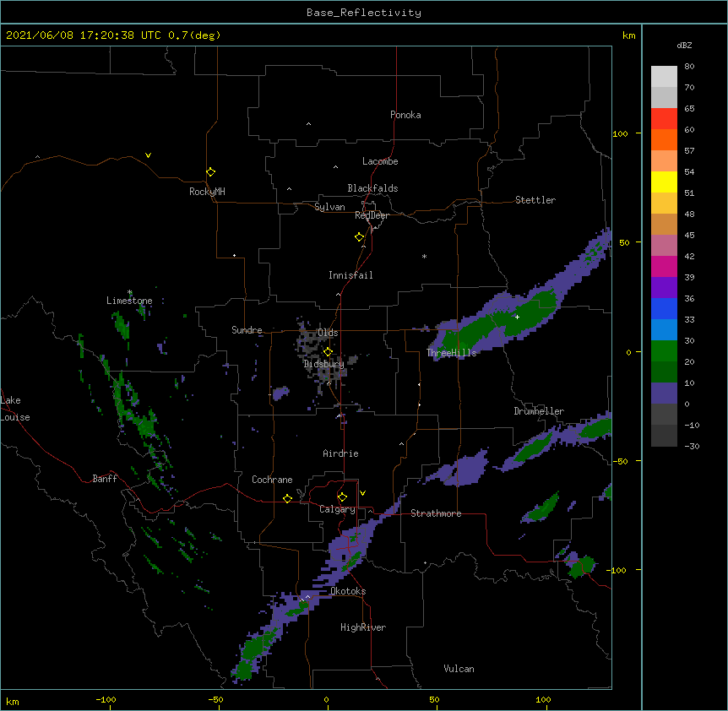Screen dimensions: 728x711
Task: Click the magenta 42–39 dBZ legend swatch
Action: (664, 266)
